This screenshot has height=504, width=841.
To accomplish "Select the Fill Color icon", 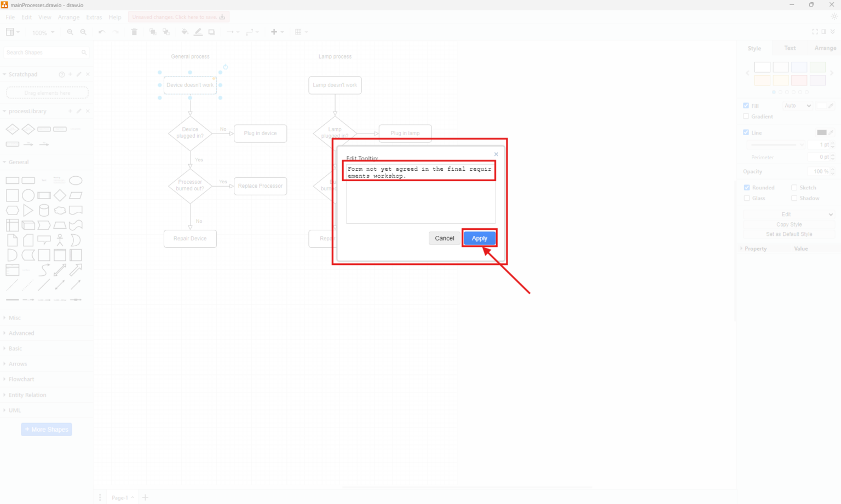I will [x=185, y=32].
